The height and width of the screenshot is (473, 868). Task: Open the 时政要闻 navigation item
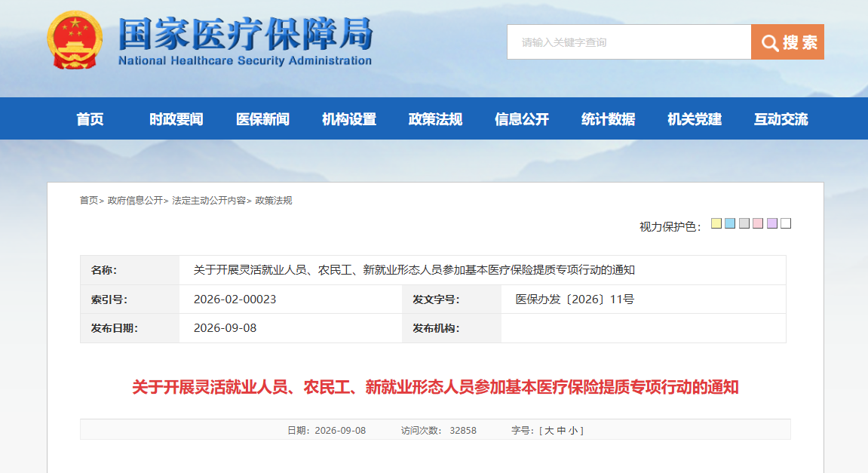pos(176,119)
